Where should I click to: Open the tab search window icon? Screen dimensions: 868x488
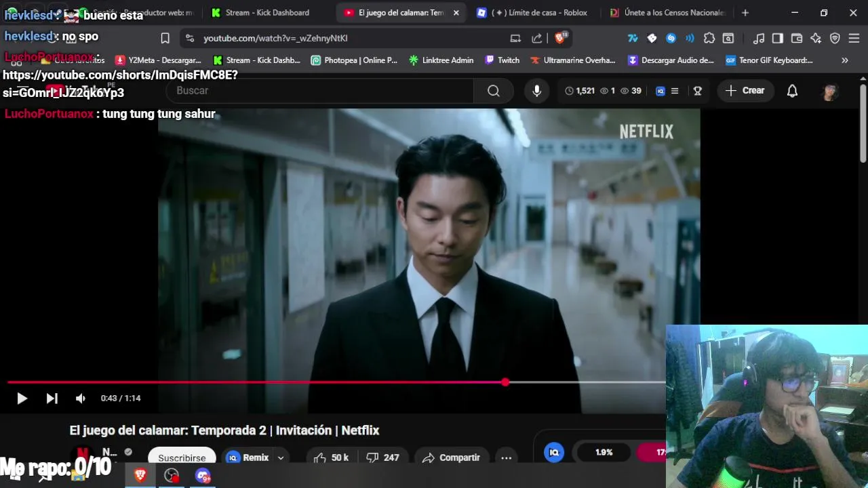click(x=728, y=39)
